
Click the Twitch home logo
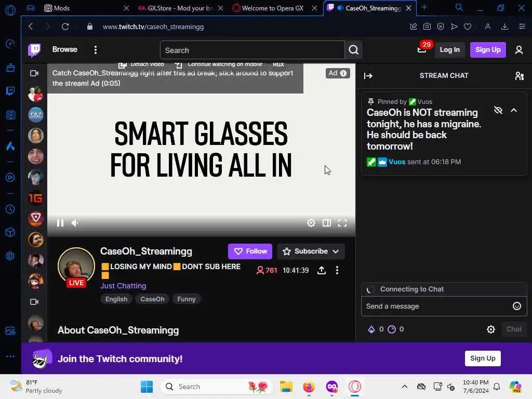[x=34, y=50]
